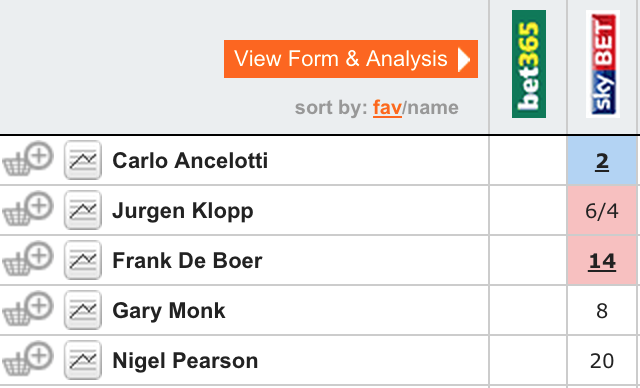Open odds history graph for Carlo Ancelotti

83,160
